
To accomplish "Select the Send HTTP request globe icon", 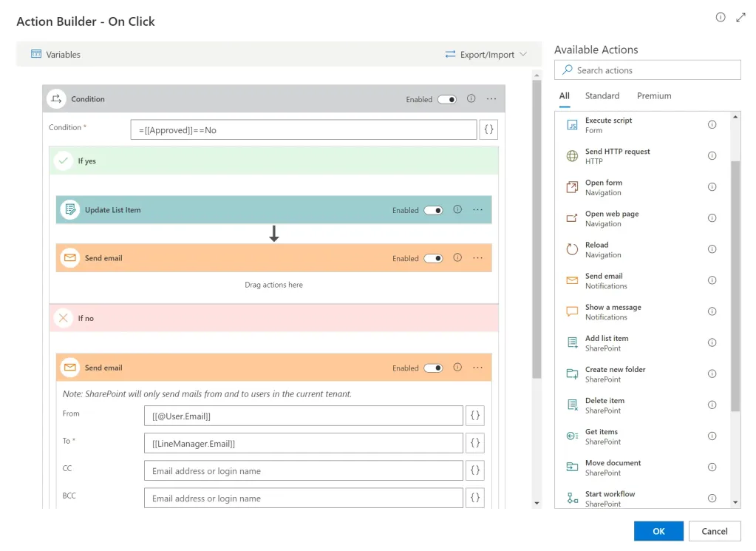I will pos(572,156).
